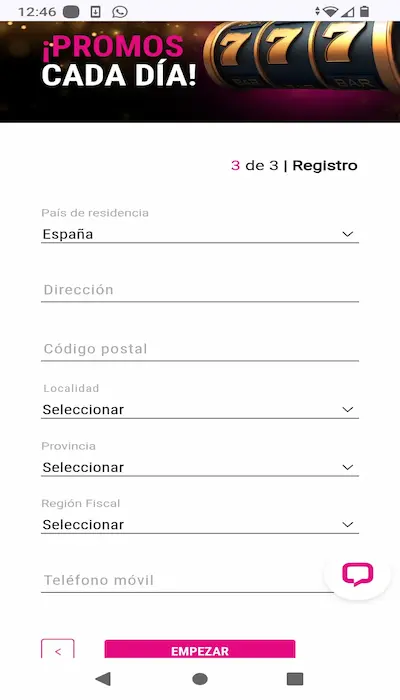This screenshot has height=700, width=400.
Task: Open the live chat bubble icon
Action: 357,574
